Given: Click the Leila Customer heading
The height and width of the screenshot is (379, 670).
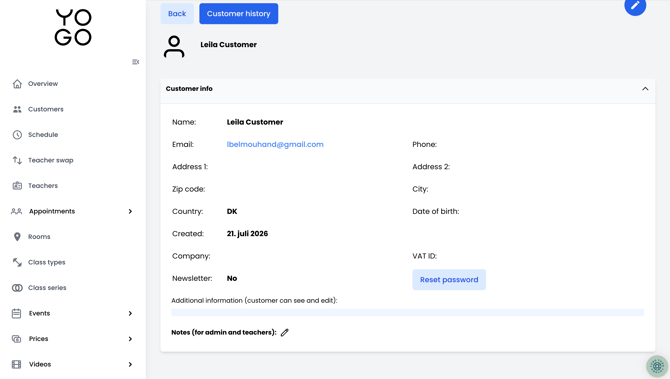Looking at the screenshot, I should (x=228, y=44).
